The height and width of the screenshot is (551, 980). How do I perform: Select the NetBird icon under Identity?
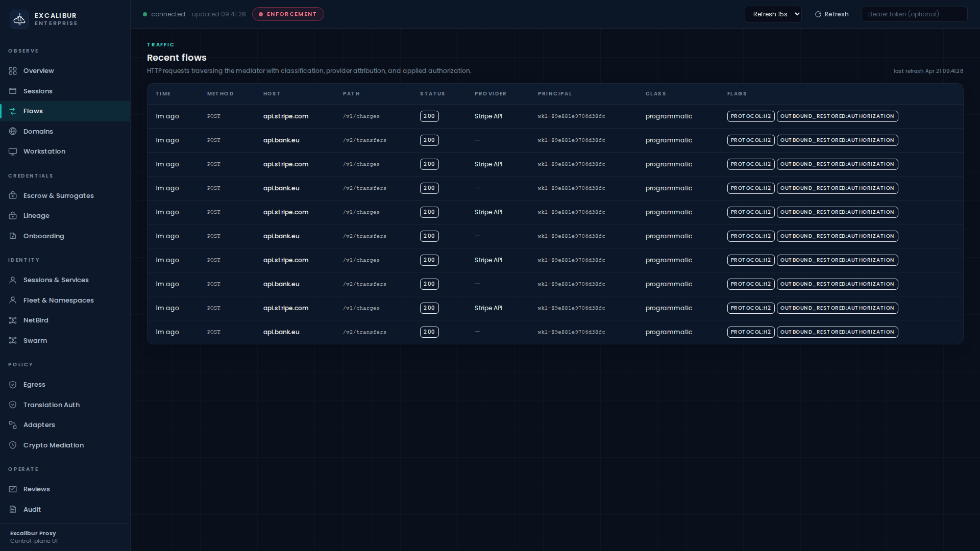coord(13,320)
